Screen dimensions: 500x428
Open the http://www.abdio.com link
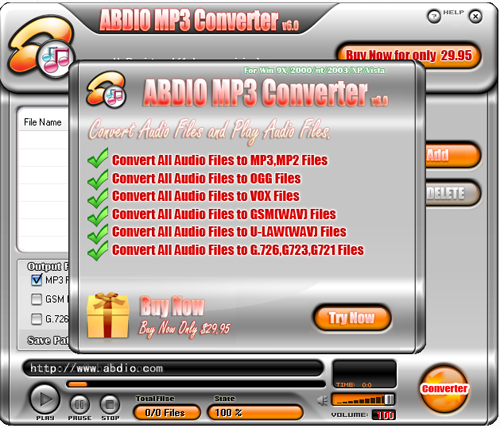click(96, 368)
